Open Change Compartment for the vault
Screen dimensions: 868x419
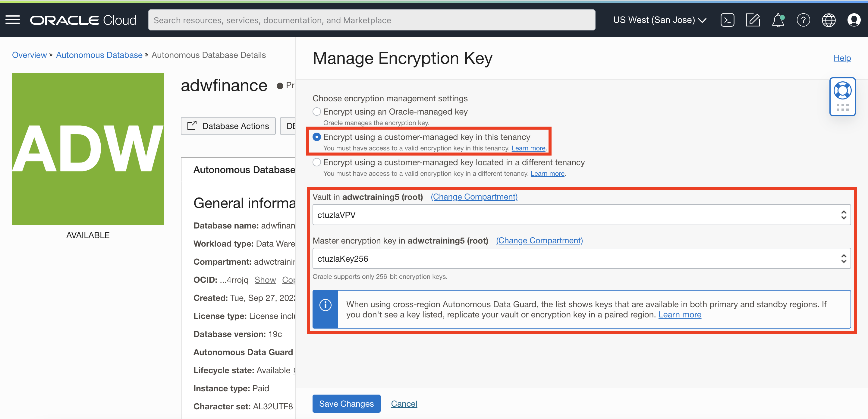(474, 197)
